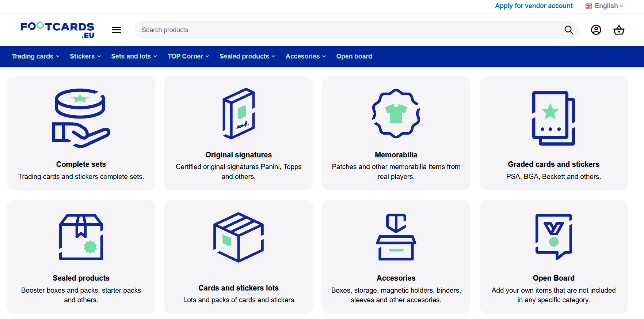Expand the Stickers menu
The width and height of the screenshot is (644, 319).
[85, 56]
